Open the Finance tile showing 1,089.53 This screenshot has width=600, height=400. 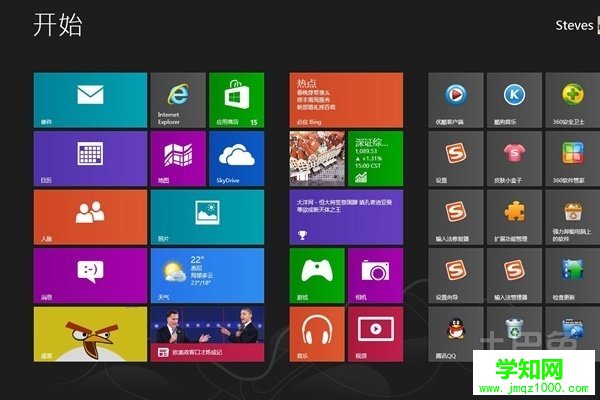click(x=375, y=158)
